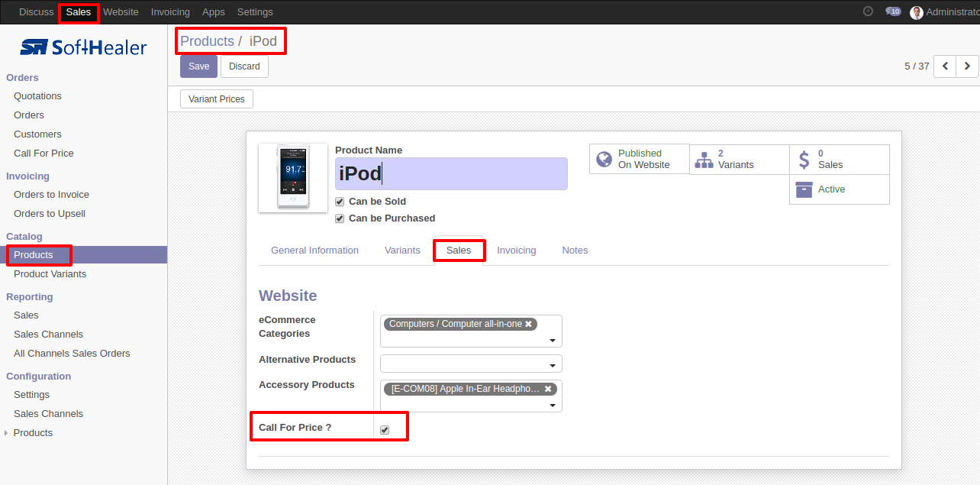The width and height of the screenshot is (980, 485).
Task: Click the SoftHealer logo
Action: (x=83, y=47)
